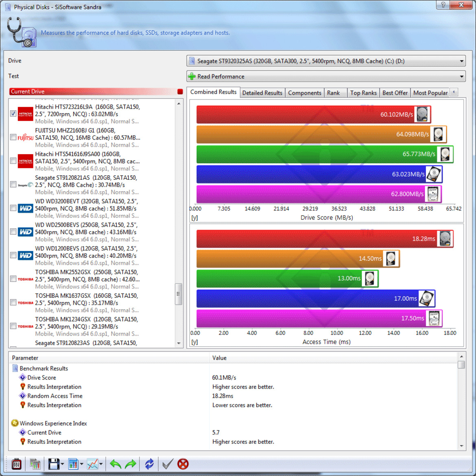
Task: Open the Components tab
Action: [x=304, y=93]
